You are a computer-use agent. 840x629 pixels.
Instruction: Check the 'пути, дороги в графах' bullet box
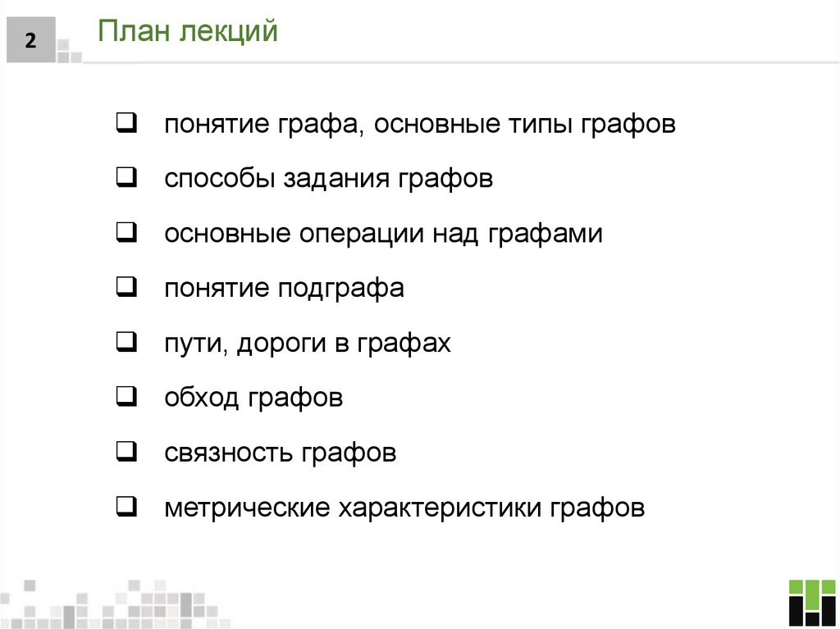[126, 343]
